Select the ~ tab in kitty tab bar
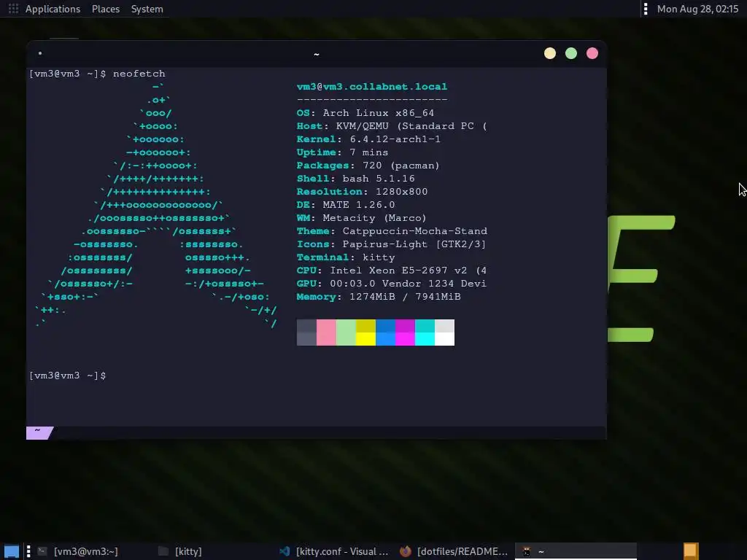 pos(39,432)
